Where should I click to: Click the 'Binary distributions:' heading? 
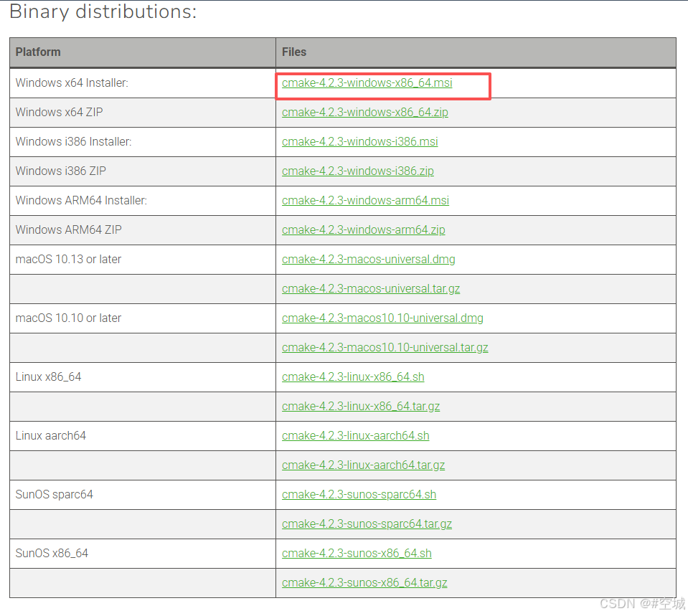click(x=103, y=11)
